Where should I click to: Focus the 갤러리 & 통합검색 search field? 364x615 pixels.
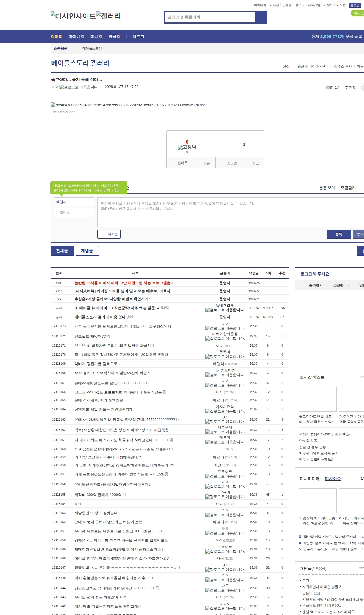210,17
